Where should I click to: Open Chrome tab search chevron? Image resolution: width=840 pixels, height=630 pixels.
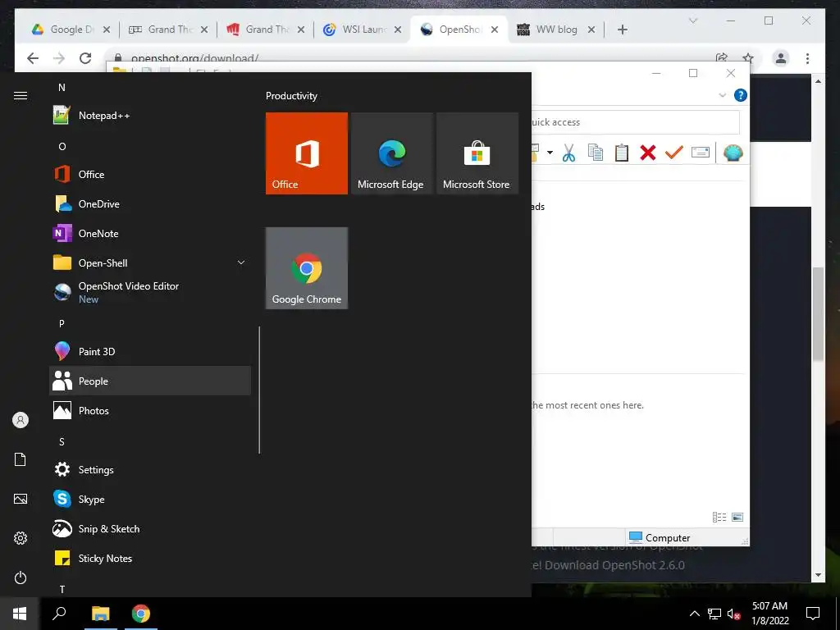(692, 21)
